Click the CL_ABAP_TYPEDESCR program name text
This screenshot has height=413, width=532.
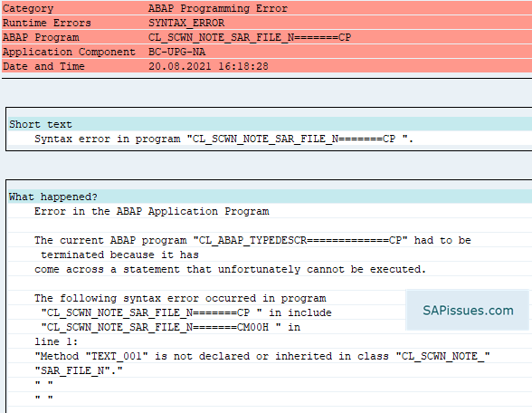(x=300, y=240)
